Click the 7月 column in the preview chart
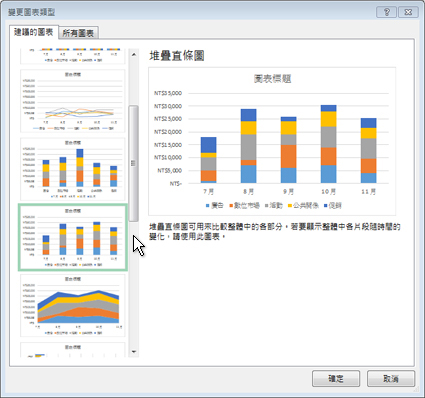 pyautogui.click(x=209, y=160)
